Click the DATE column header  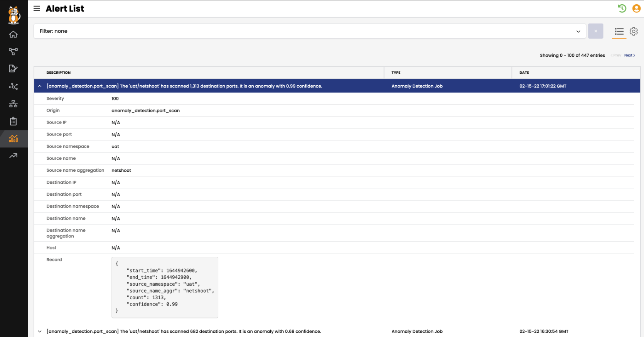click(x=524, y=73)
